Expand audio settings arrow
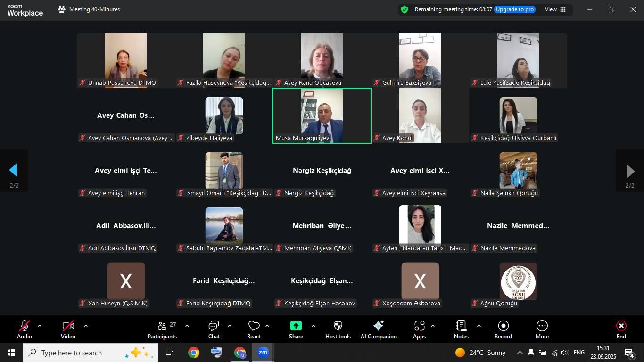This screenshot has height=362, width=644. coord(40,326)
